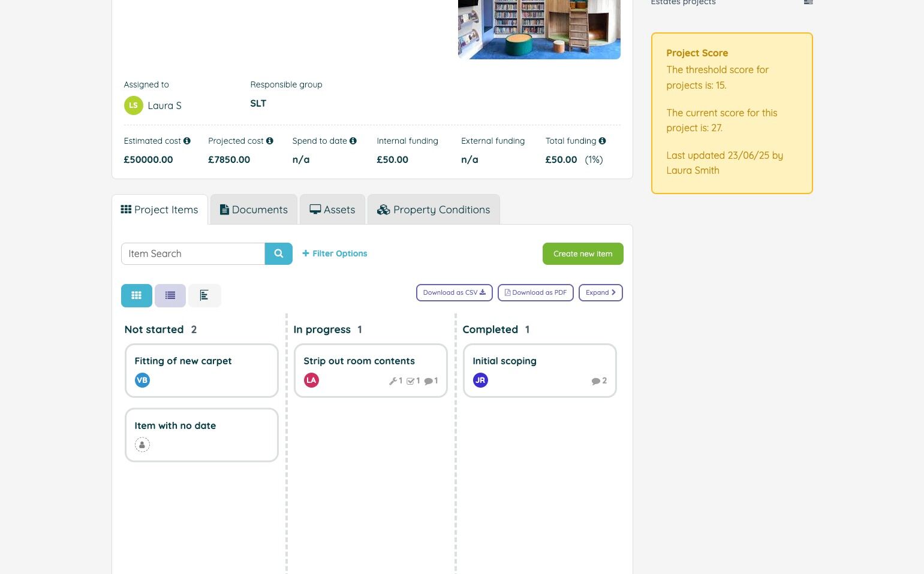Open the Project Items tab
924x574 pixels.
point(159,210)
